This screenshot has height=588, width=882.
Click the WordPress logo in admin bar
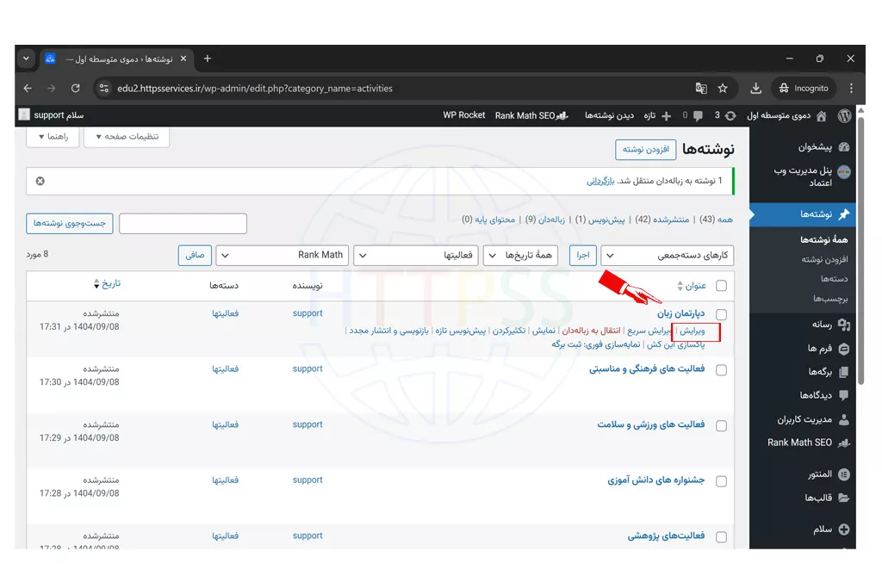click(x=845, y=115)
